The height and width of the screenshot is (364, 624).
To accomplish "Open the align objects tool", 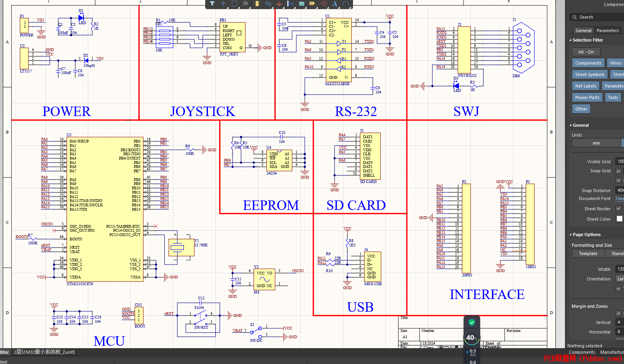I will [246, 4].
